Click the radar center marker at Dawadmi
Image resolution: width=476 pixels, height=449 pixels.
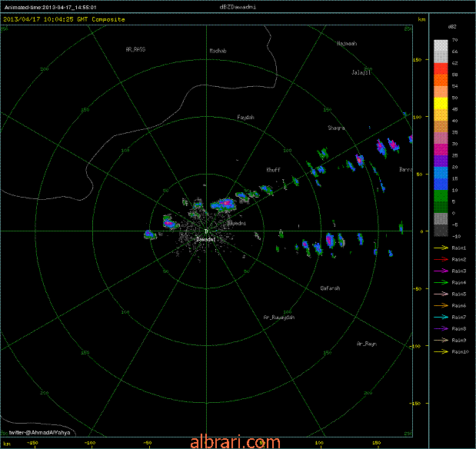click(x=206, y=231)
